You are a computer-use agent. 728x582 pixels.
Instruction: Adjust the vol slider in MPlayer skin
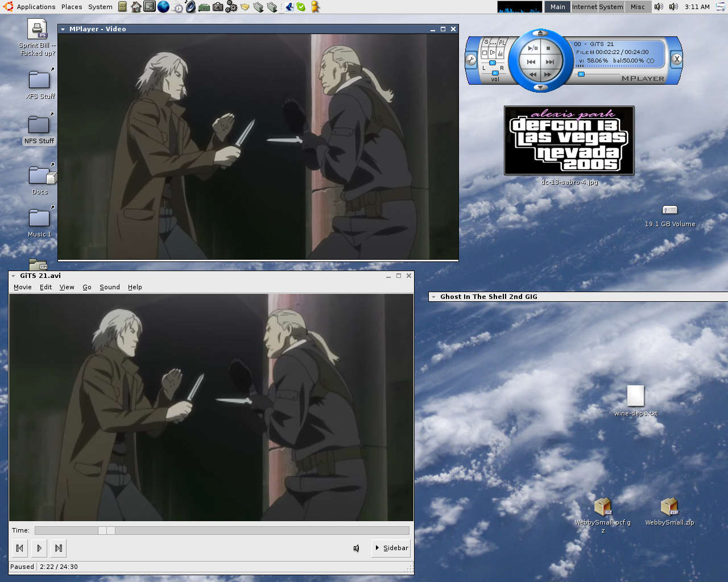[495, 73]
